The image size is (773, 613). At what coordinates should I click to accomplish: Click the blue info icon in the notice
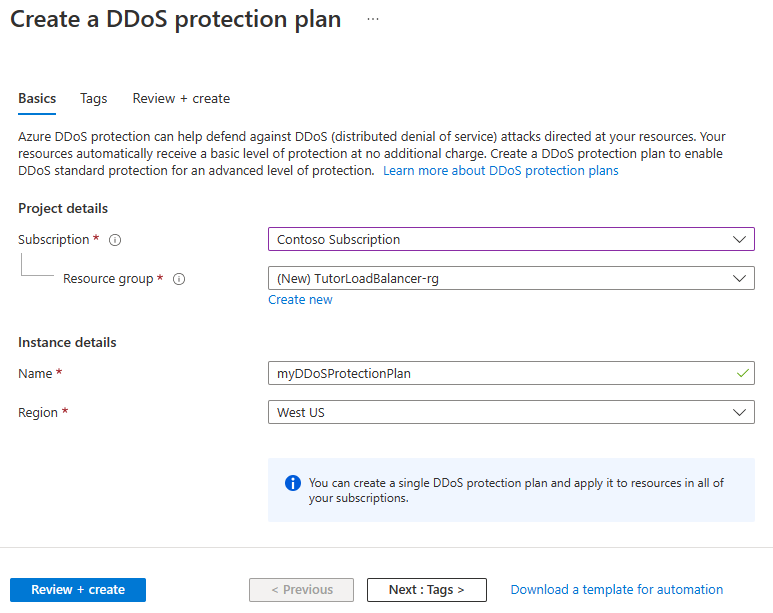(x=293, y=483)
